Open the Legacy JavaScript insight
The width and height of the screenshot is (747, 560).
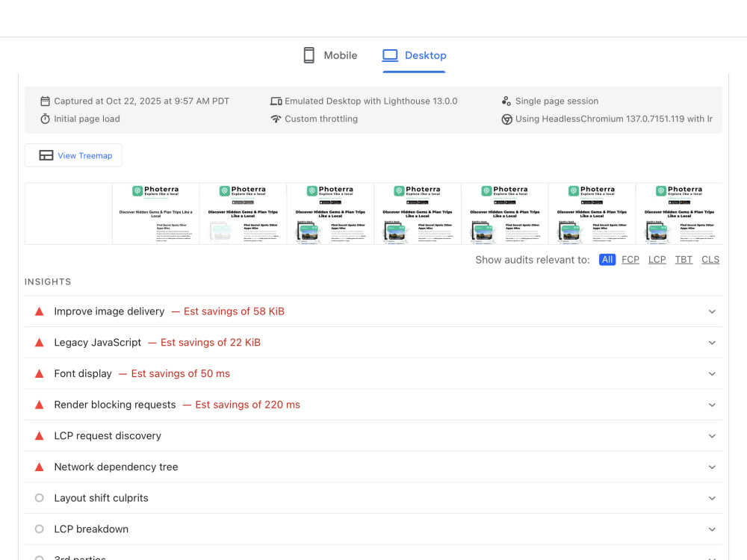[373, 343]
